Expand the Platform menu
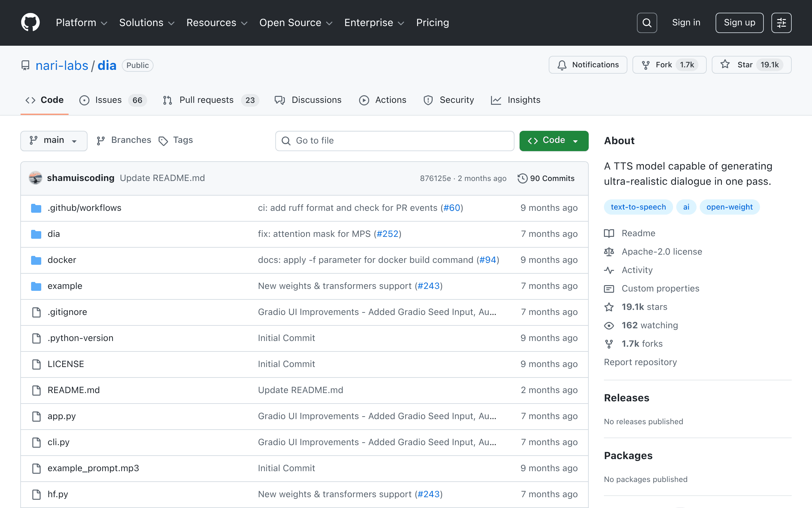This screenshot has height=508, width=812. click(x=82, y=23)
